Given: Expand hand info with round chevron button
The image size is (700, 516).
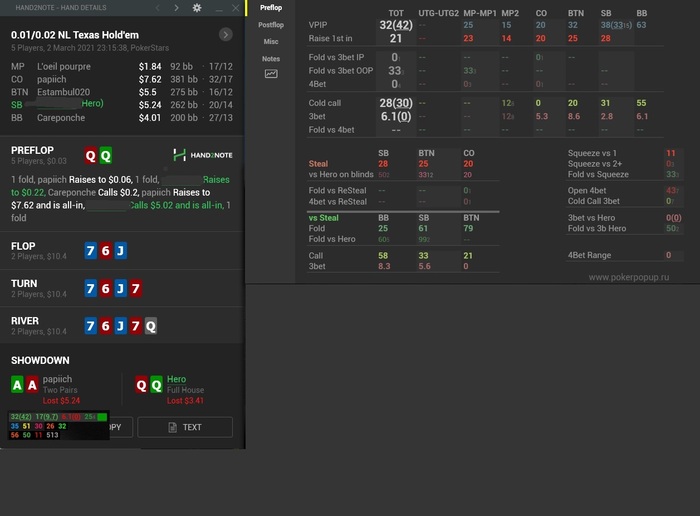Looking at the screenshot, I should (x=225, y=34).
